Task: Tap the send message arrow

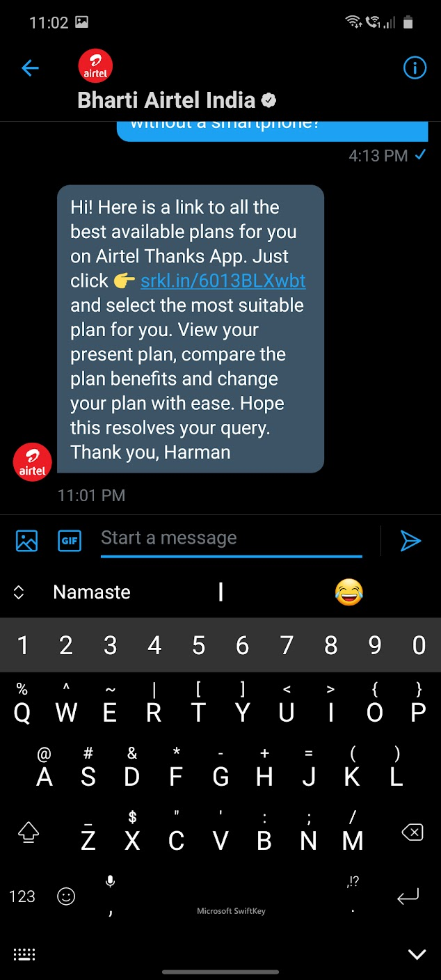Action: click(x=410, y=541)
